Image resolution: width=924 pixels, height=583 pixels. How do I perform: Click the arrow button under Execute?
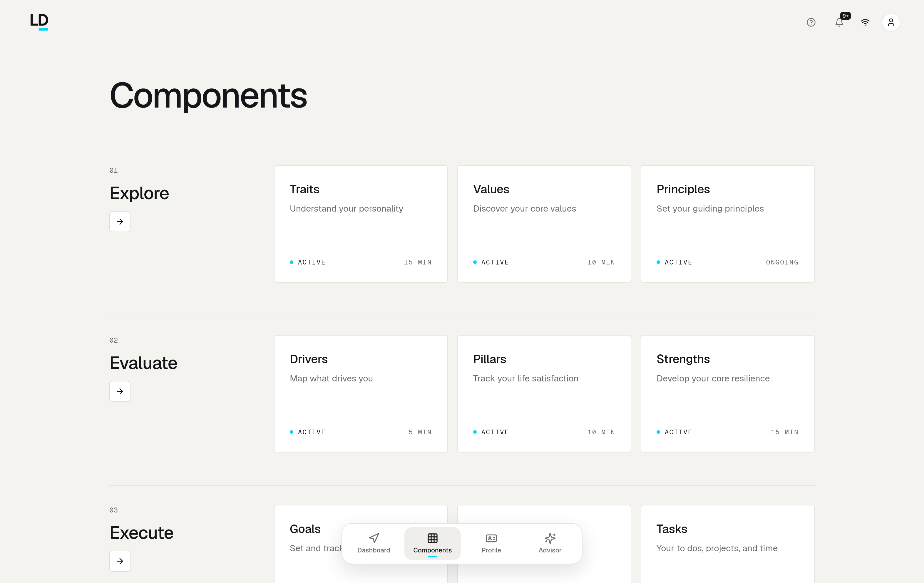coord(120,561)
